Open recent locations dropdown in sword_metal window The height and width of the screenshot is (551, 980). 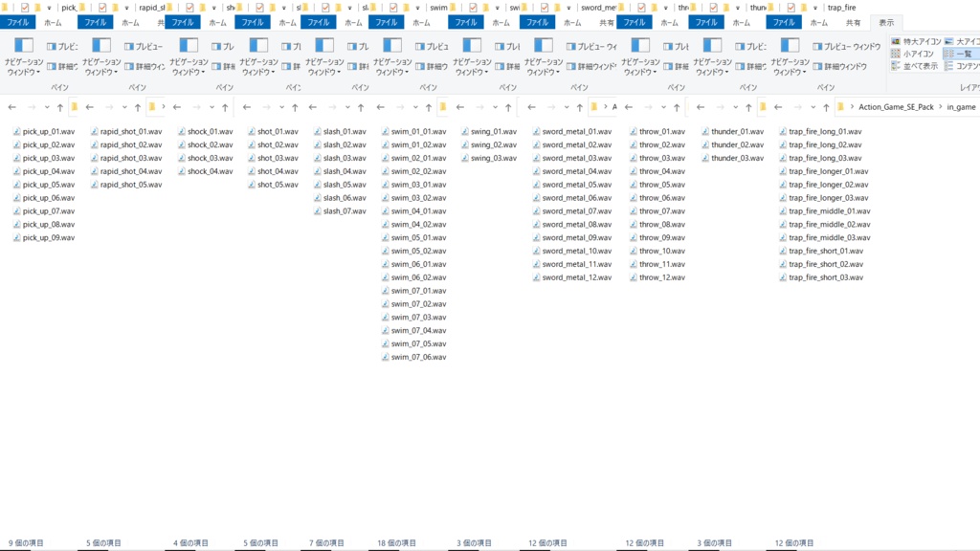point(567,107)
